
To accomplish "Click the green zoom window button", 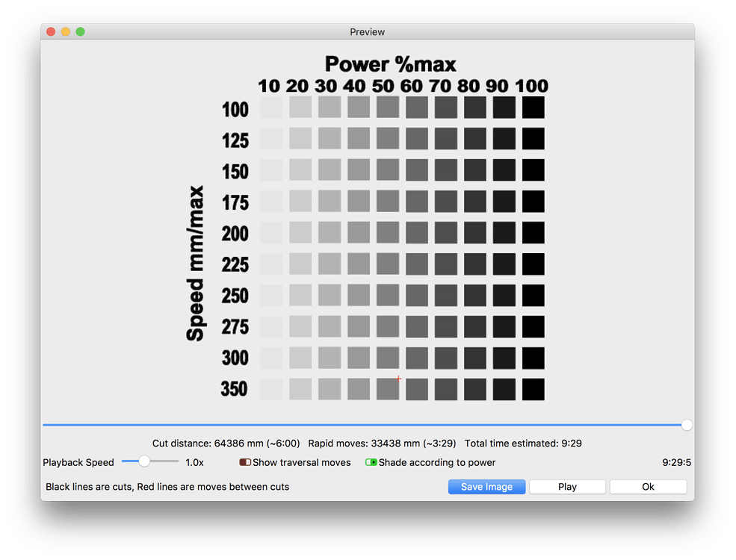I will coord(80,31).
